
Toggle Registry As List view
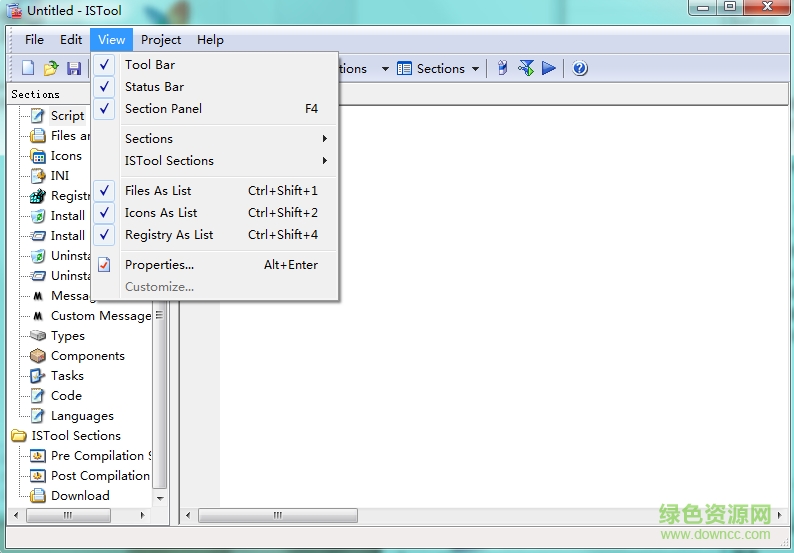click(216, 234)
